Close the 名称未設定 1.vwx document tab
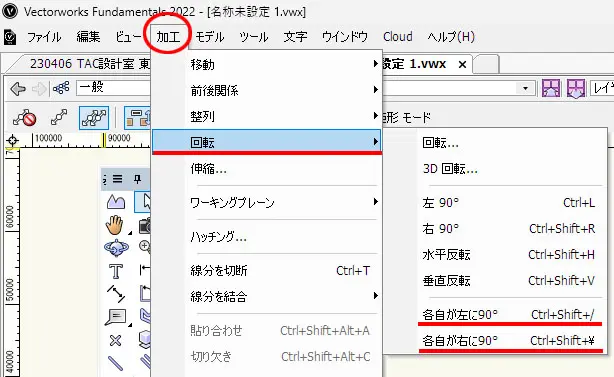Image resolution: width=614 pixels, height=377 pixels. [462, 65]
